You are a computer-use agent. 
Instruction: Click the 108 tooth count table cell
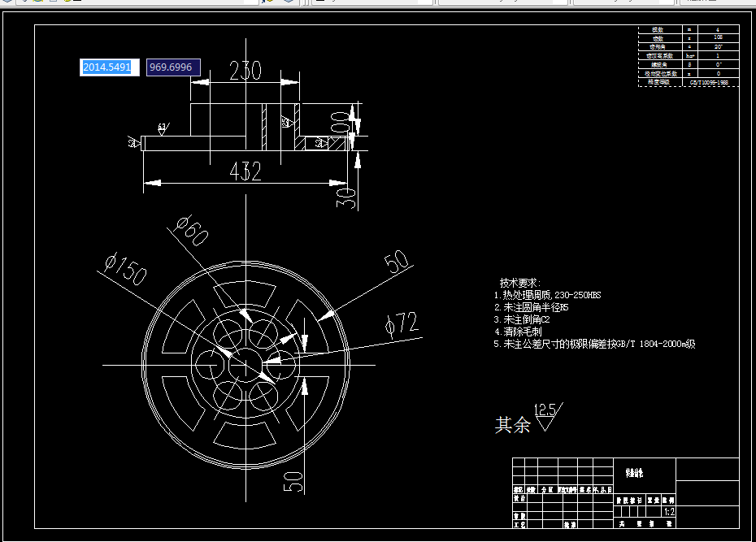[718, 37]
